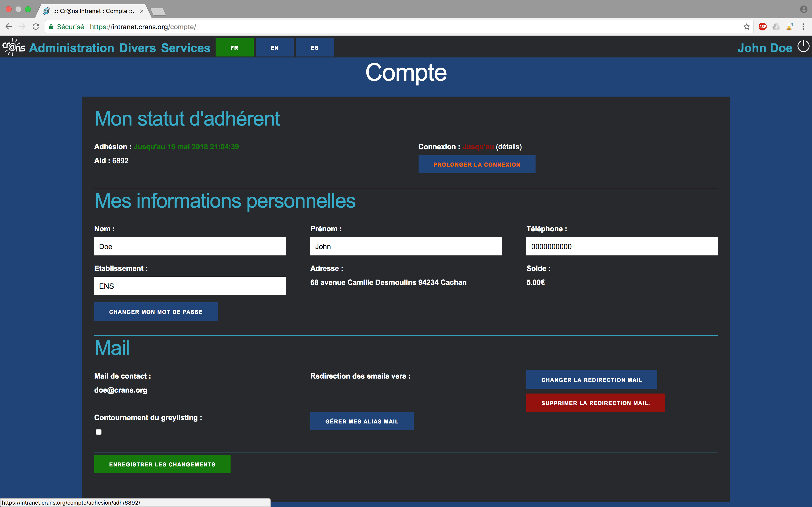Click the Crans logo icon
The height and width of the screenshot is (507, 812).
[14, 47]
